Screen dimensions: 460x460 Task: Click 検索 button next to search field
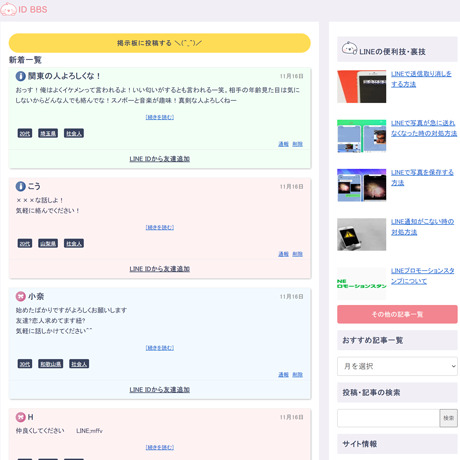coord(449,418)
